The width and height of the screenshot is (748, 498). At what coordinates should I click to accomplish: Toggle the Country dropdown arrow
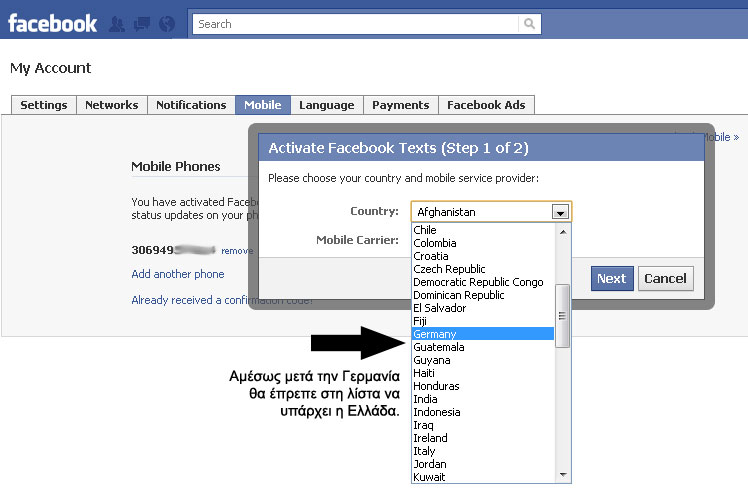[x=561, y=212]
